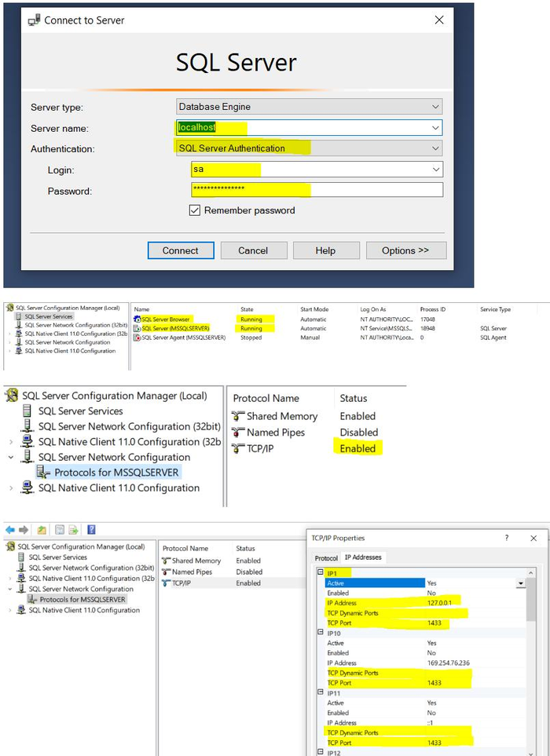Viewport: 550px width, 756px height.
Task: Select IP Address value 127.0.0.1
Action: point(439,603)
